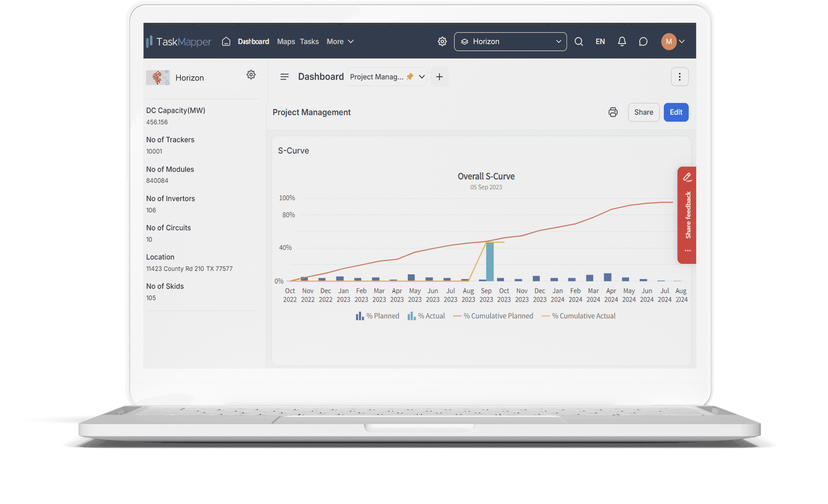This screenshot has width=828, height=504.
Task: Click the Horizon project name in sidebar
Action: pos(190,78)
